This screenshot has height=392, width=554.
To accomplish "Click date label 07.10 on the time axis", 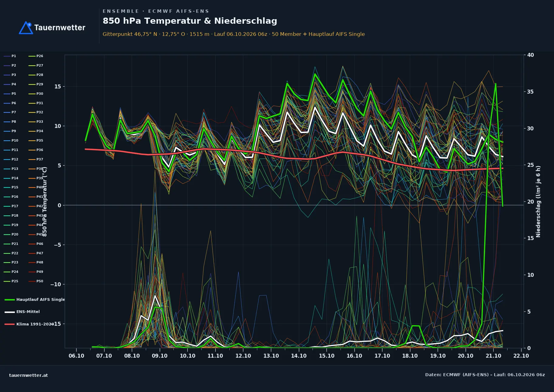I will pos(104,356).
